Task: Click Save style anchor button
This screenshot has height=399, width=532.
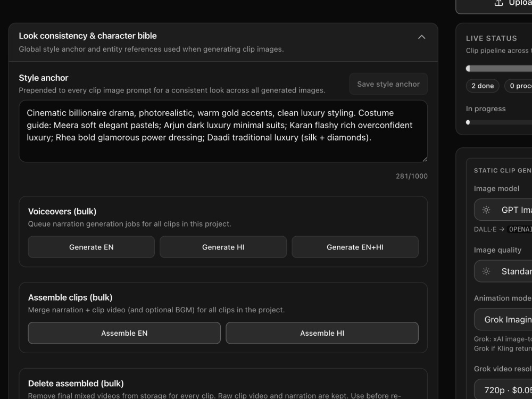Action: pos(388,84)
